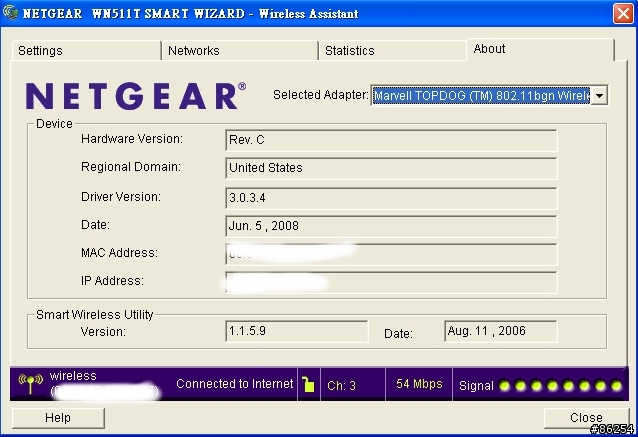Click the driver Date field Jun. 5, 2008

tap(391, 226)
